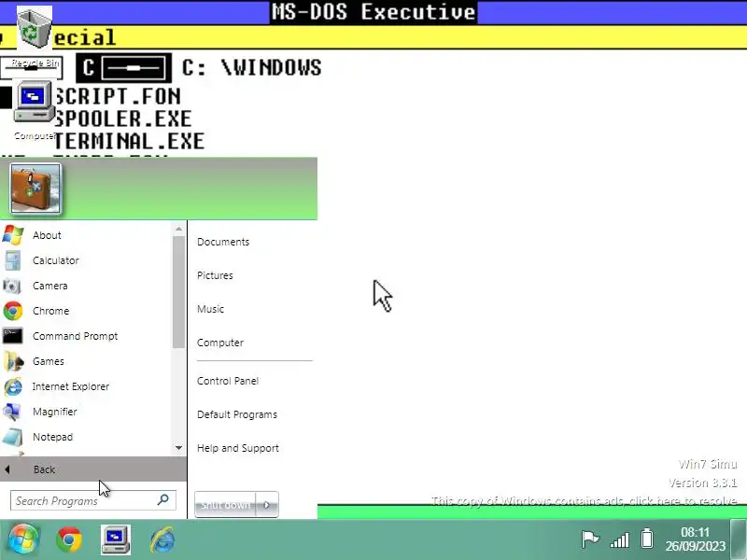Launch Internet Explorer from Start menu list
747x560 pixels.
(71, 386)
